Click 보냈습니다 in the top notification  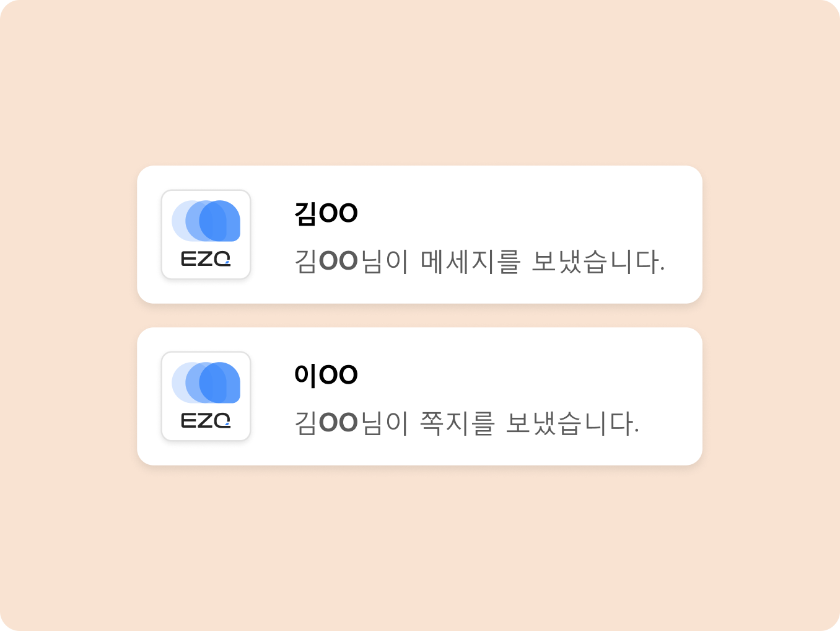pyautogui.click(x=598, y=262)
